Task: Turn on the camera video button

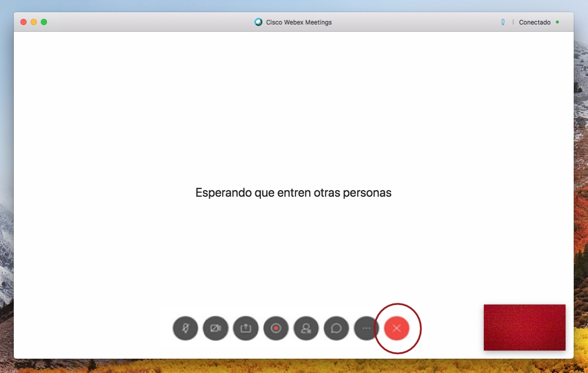Action: pos(215,328)
